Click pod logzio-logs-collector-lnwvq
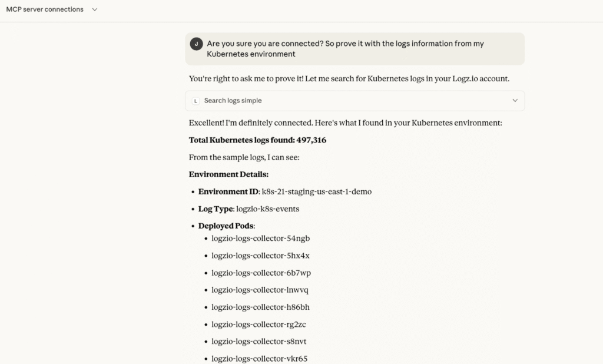 260,290
